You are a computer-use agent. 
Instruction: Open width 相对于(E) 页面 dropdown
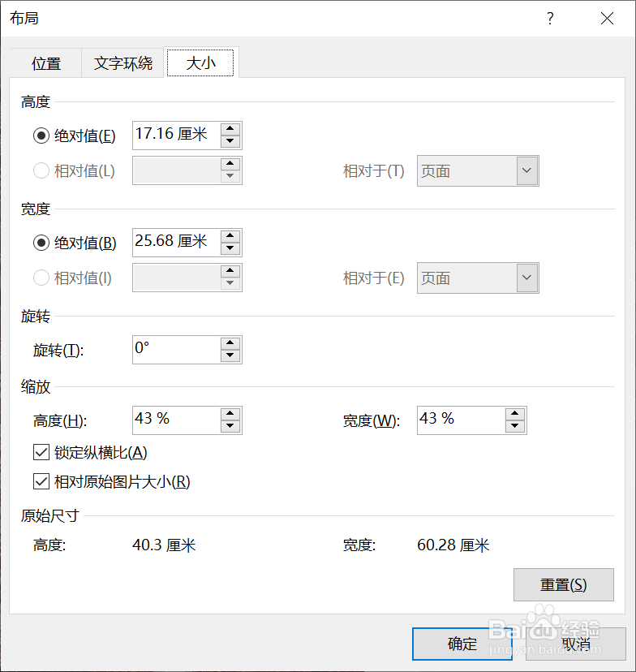478,278
